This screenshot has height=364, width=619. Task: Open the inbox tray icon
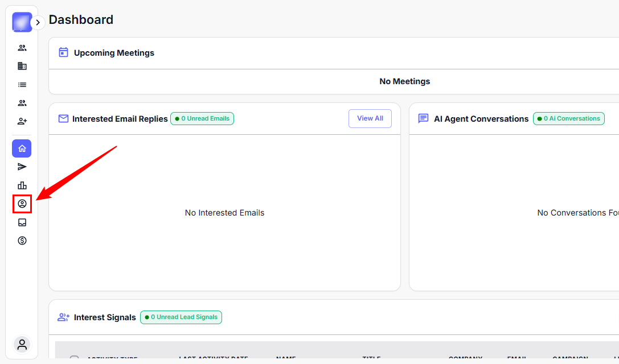click(x=22, y=222)
